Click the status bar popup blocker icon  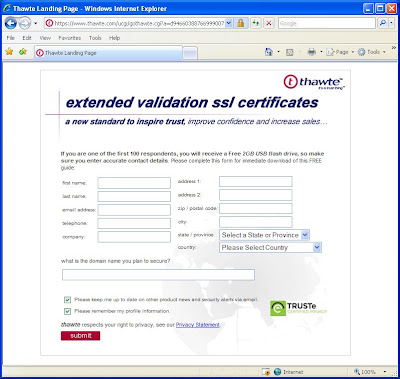[265, 372]
